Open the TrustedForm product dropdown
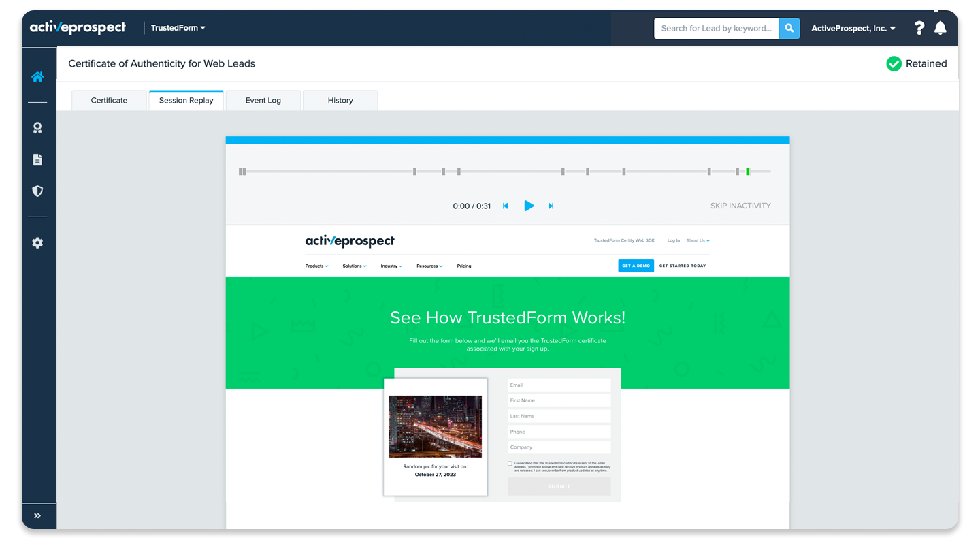Image resolution: width=980 pixels, height=542 pixels. (178, 28)
